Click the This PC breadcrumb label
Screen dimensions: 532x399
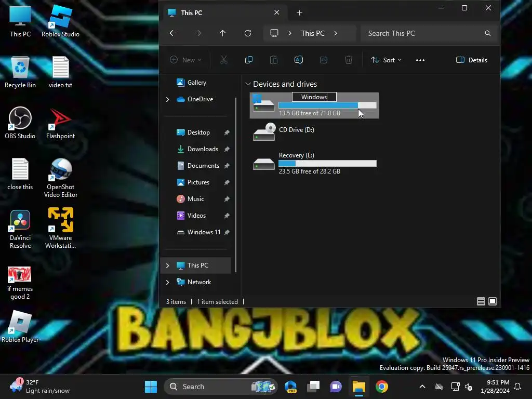click(x=313, y=33)
